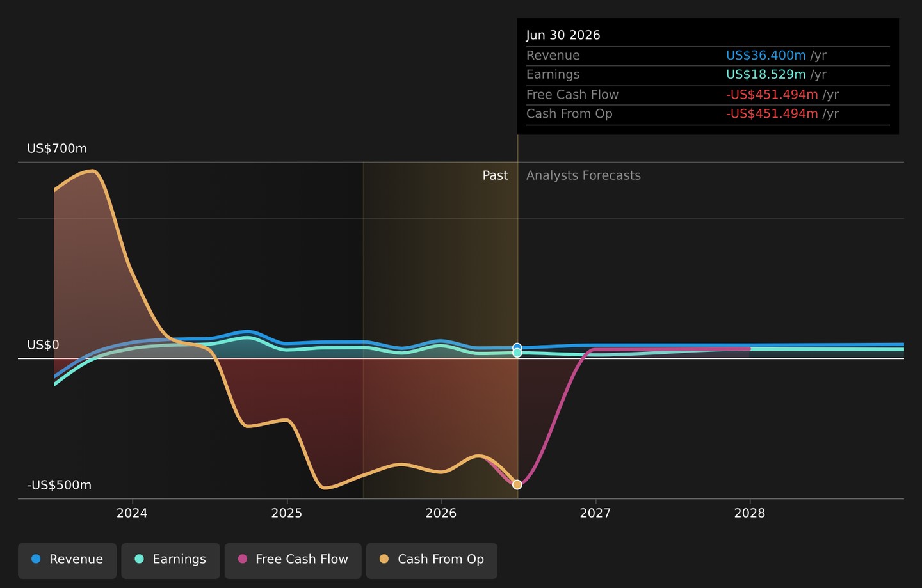Click the orange Cash From Op data marker

pos(517,484)
